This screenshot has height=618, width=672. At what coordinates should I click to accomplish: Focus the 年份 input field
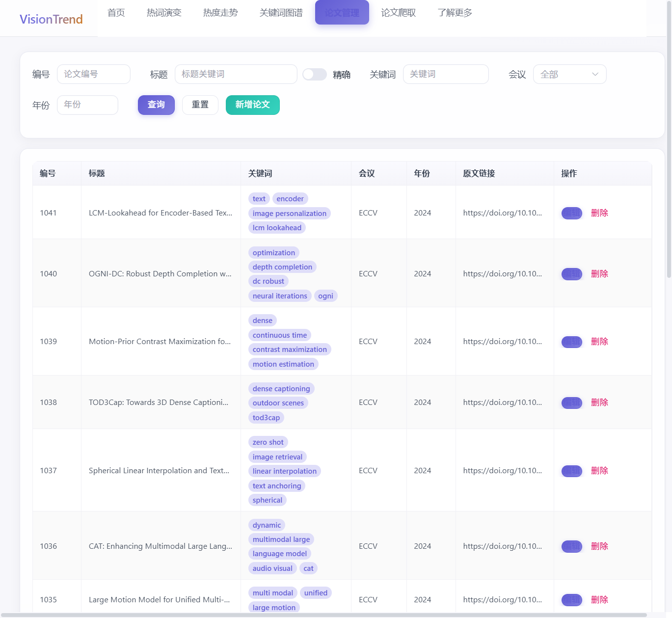pos(87,105)
